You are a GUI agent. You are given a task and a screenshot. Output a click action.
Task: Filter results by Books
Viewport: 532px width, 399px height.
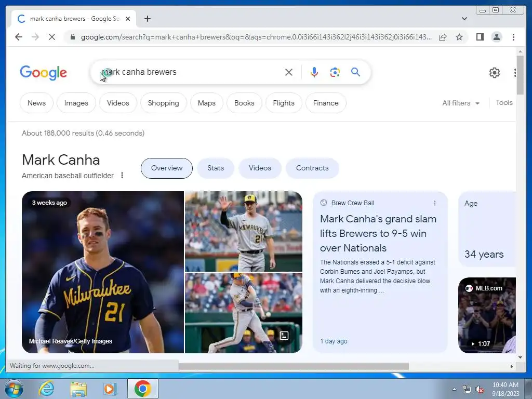(x=244, y=103)
